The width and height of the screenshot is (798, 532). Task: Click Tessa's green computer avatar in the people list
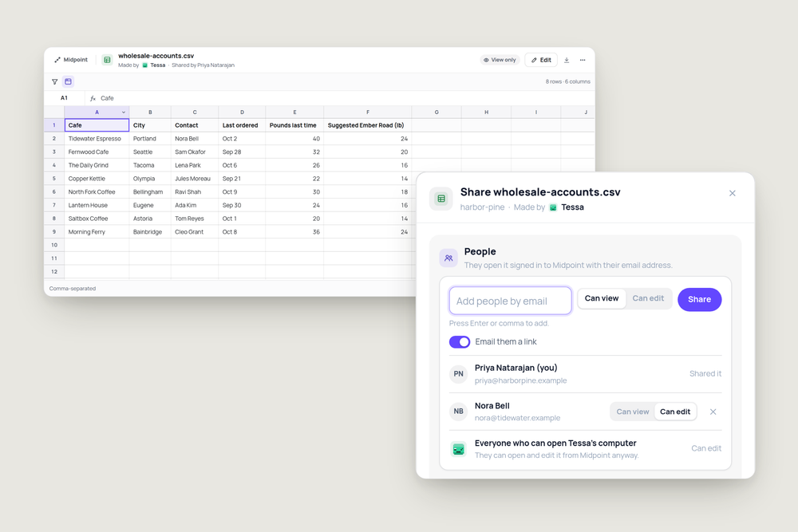point(459,449)
